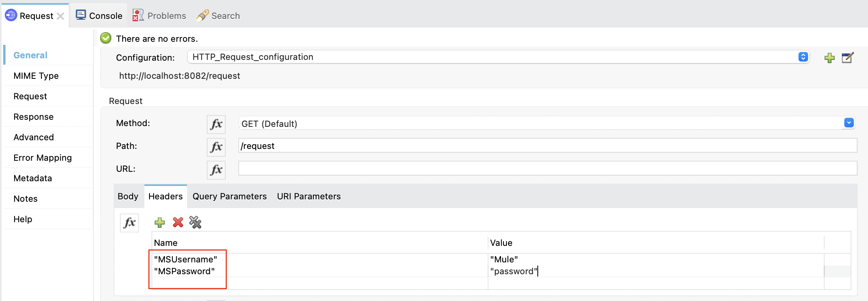Open Error Mapping section

pos(43,158)
